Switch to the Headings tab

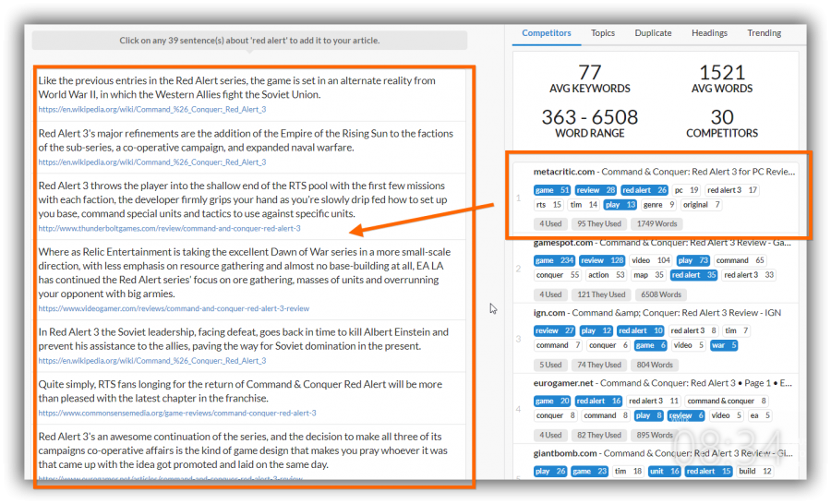point(709,33)
